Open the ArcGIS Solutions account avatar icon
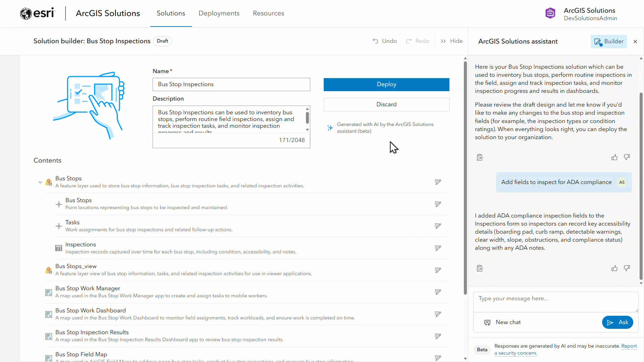Screen dimensions: 644x362 point(550,13)
